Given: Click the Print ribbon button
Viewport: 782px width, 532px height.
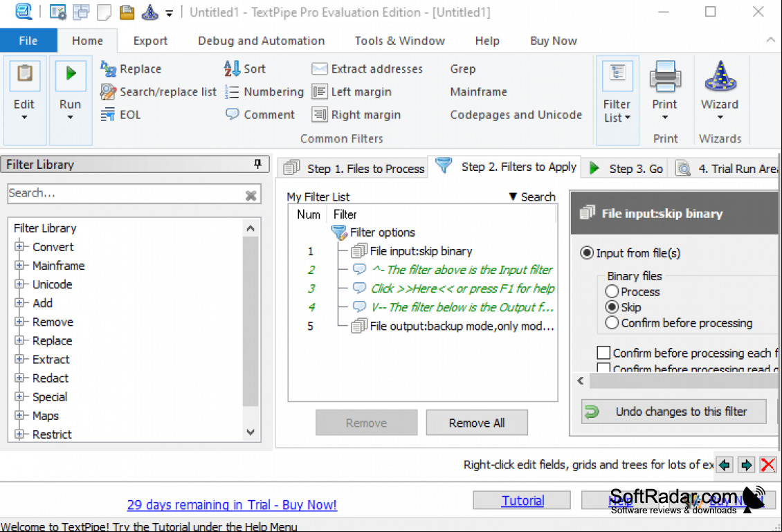Looking at the screenshot, I should pos(665,90).
